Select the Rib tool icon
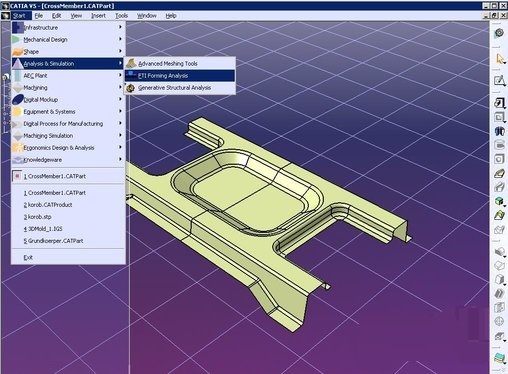The image size is (508, 374). 499,173
